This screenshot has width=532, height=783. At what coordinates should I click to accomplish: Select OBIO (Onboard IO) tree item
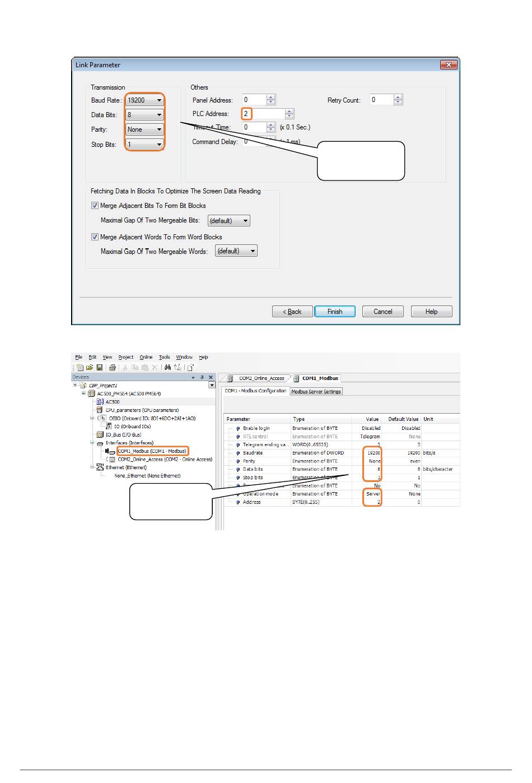(152, 419)
